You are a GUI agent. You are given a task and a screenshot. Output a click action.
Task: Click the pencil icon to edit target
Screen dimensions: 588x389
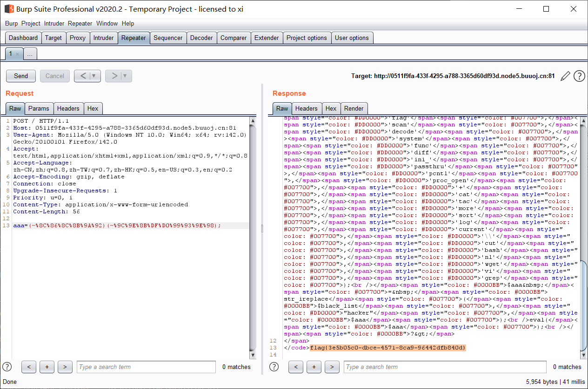(x=565, y=76)
